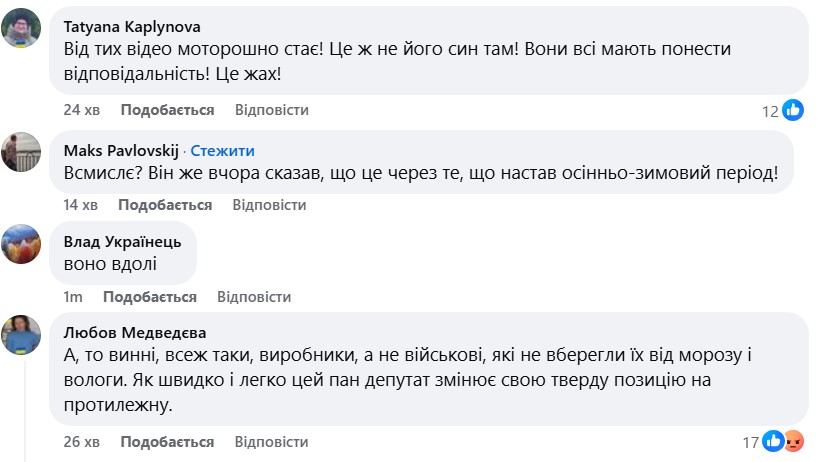
Task: Click the angry reaction icon on Любов's comment
Action: [794, 441]
